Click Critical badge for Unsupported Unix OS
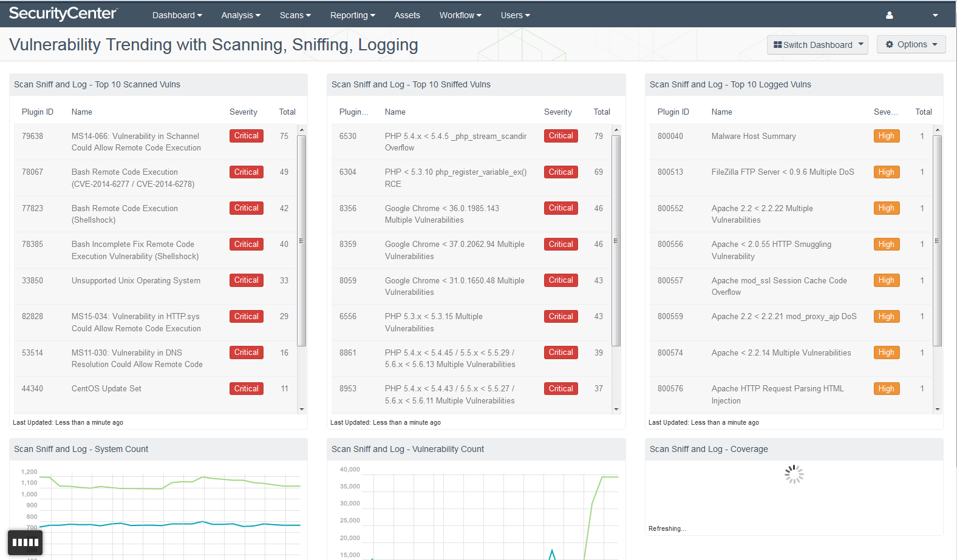The height and width of the screenshot is (560, 957). [247, 280]
